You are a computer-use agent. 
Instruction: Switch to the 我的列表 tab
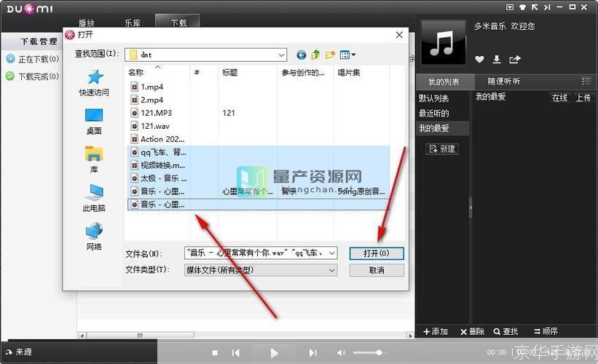point(444,82)
